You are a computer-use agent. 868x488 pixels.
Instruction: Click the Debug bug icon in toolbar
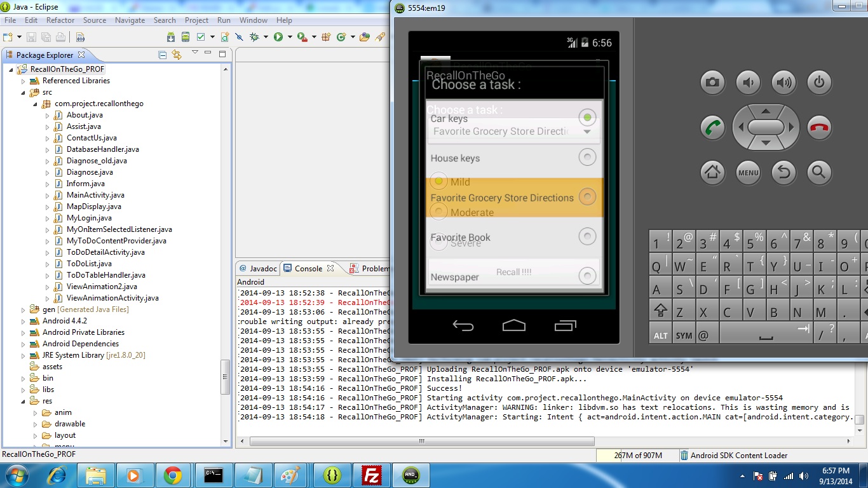point(254,37)
